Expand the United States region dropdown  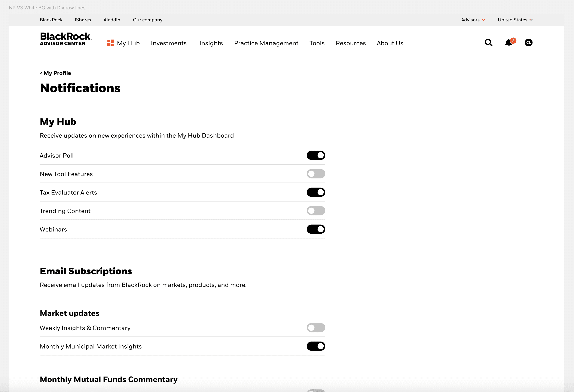pyautogui.click(x=515, y=20)
